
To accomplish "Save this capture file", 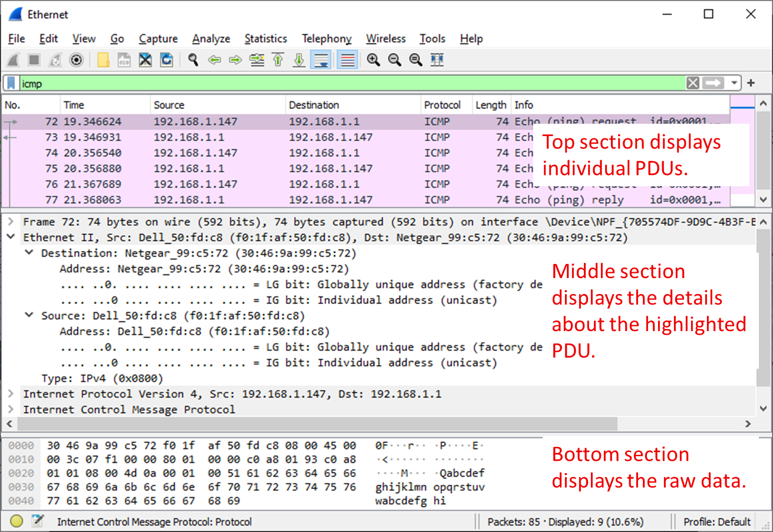I will (124, 60).
